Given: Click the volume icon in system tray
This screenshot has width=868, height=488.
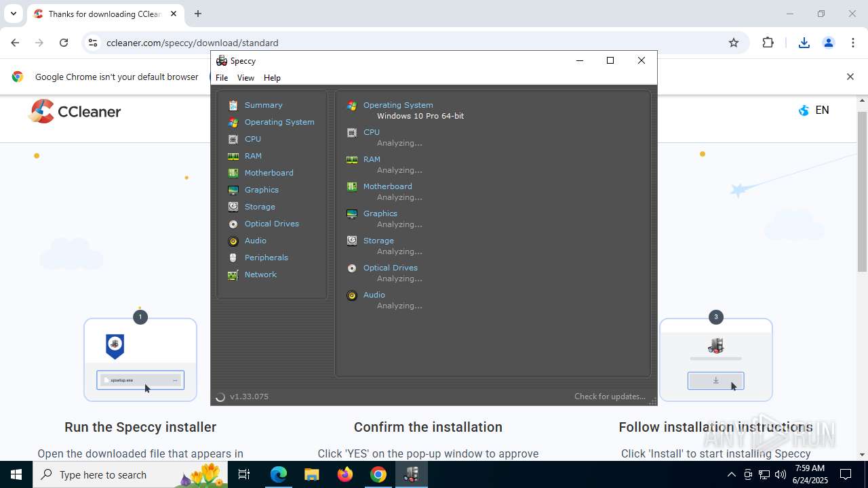Looking at the screenshot, I should pos(781,474).
